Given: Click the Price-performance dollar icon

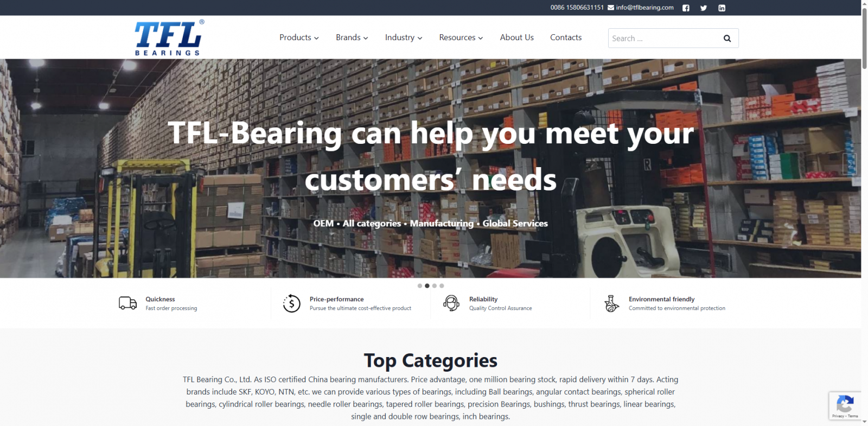Looking at the screenshot, I should pyautogui.click(x=291, y=303).
